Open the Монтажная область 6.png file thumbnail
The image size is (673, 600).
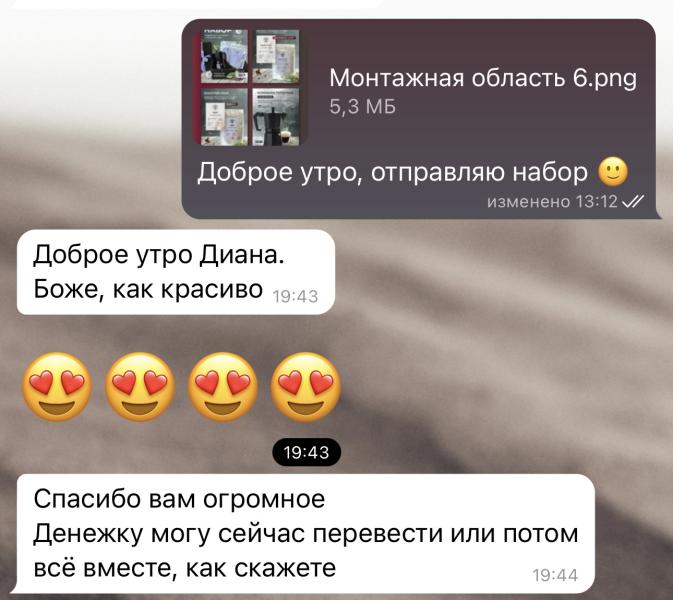click(x=250, y=87)
